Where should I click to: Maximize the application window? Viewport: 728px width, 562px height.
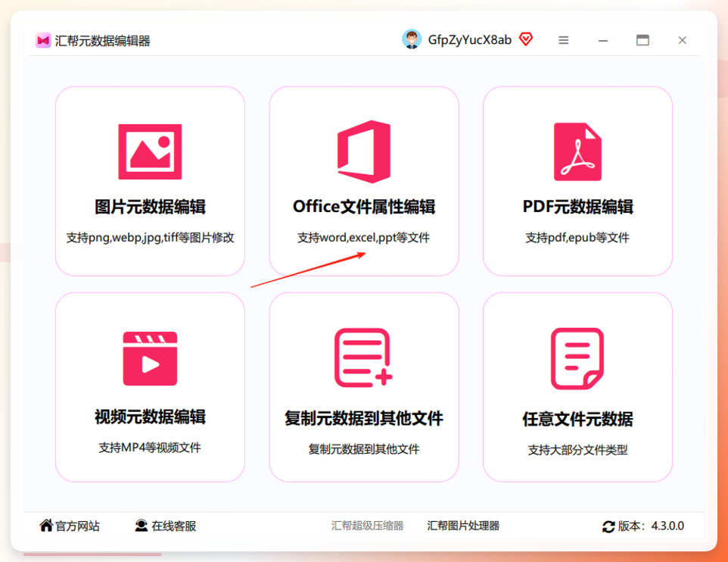[x=642, y=40]
